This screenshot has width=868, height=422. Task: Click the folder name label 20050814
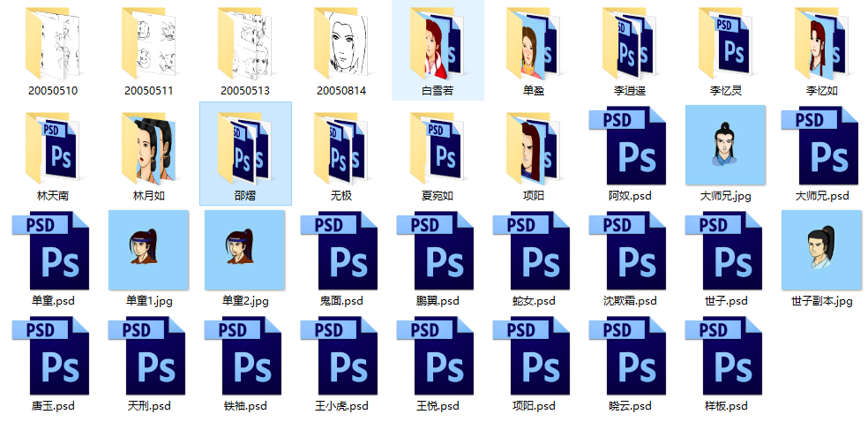coord(341,90)
